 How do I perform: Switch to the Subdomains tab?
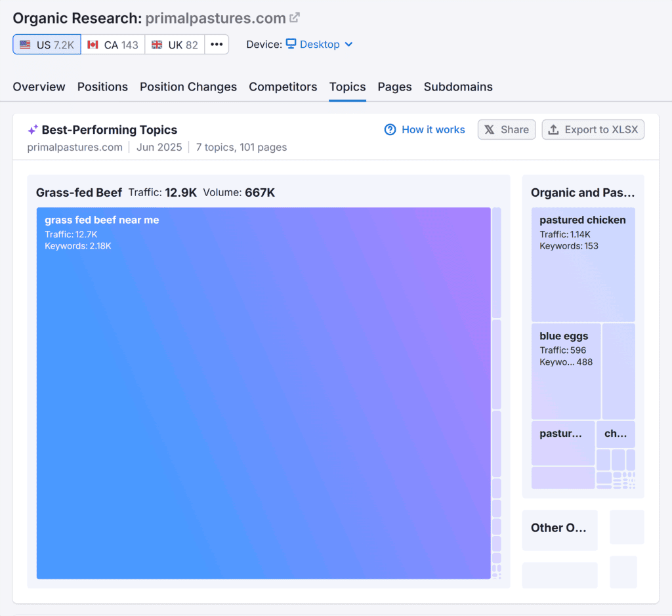(x=458, y=87)
